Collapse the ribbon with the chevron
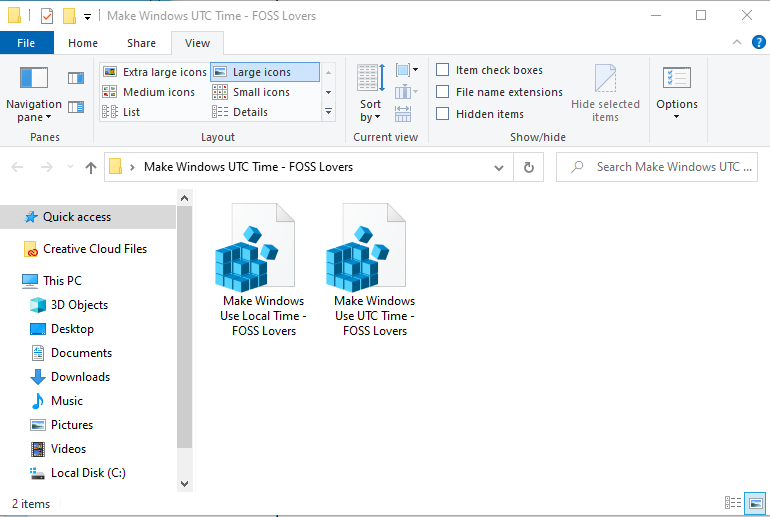 point(737,42)
